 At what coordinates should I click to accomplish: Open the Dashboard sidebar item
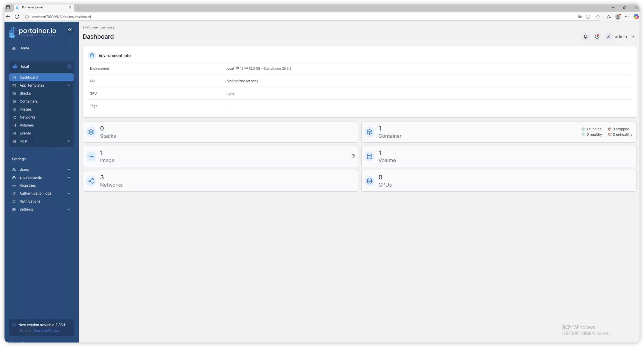[x=41, y=77]
